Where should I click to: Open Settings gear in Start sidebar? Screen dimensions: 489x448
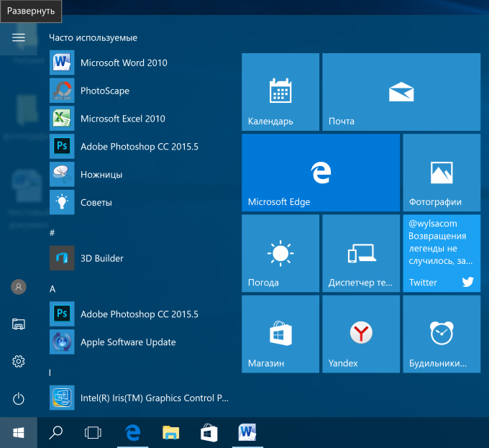click(19, 361)
